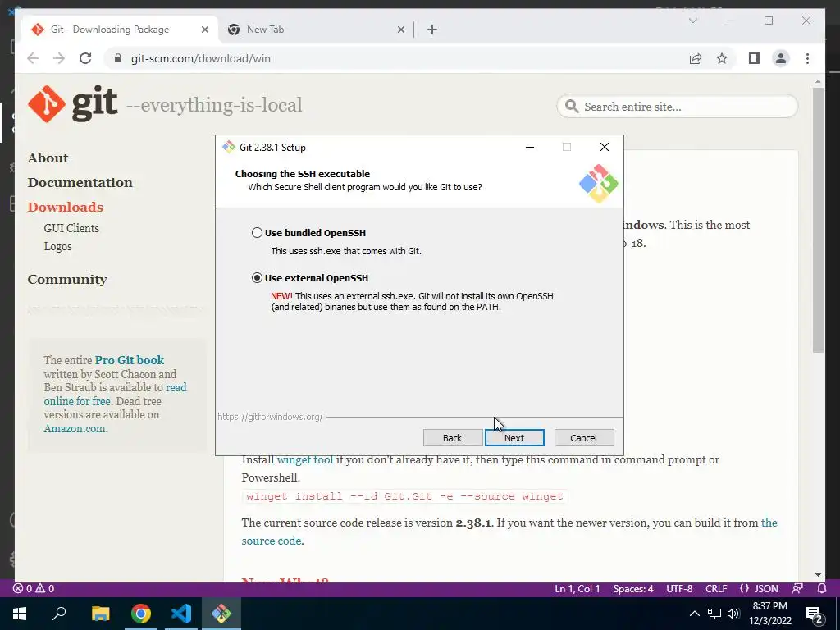This screenshot has height=630, width=840.
Task: Change line endings via CRLF
Action: pos(716,589)
